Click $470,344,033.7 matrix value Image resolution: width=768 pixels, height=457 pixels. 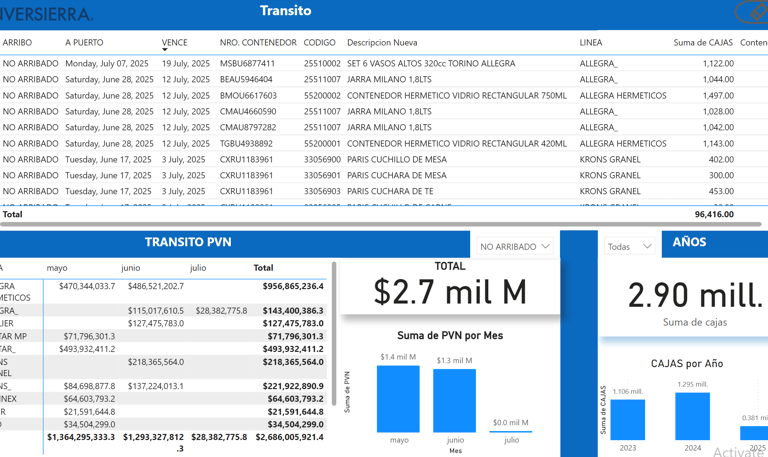pyautogui.click(x=87, y=286)
